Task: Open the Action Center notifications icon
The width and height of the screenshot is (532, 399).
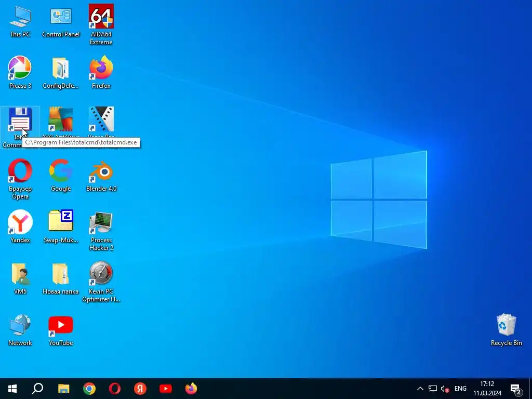Action: click(516, 389)
